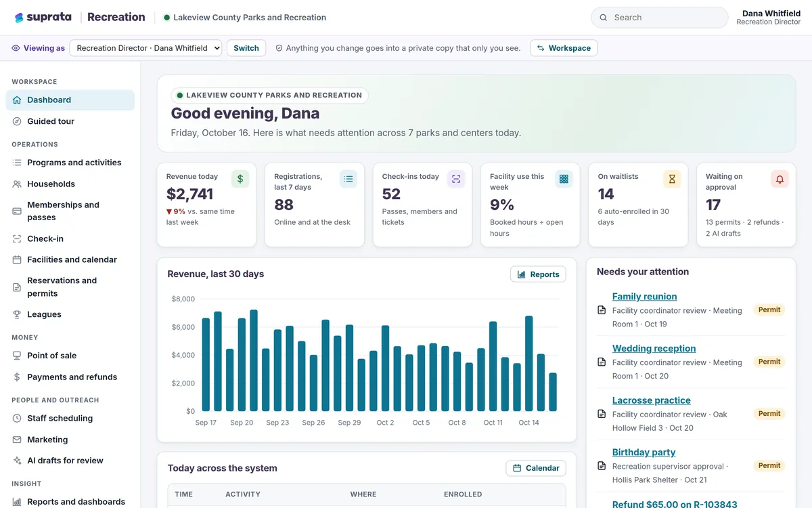The height and width of the screenshot is (508, 812).
Task: Click the Marketing envelope icon
Action: pos(17,440)
